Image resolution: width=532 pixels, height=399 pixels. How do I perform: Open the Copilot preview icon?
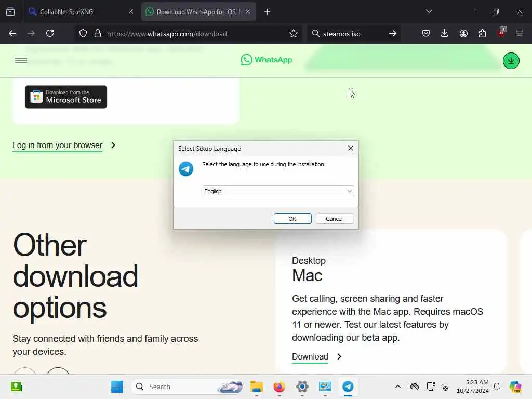(x=515, y=387)
